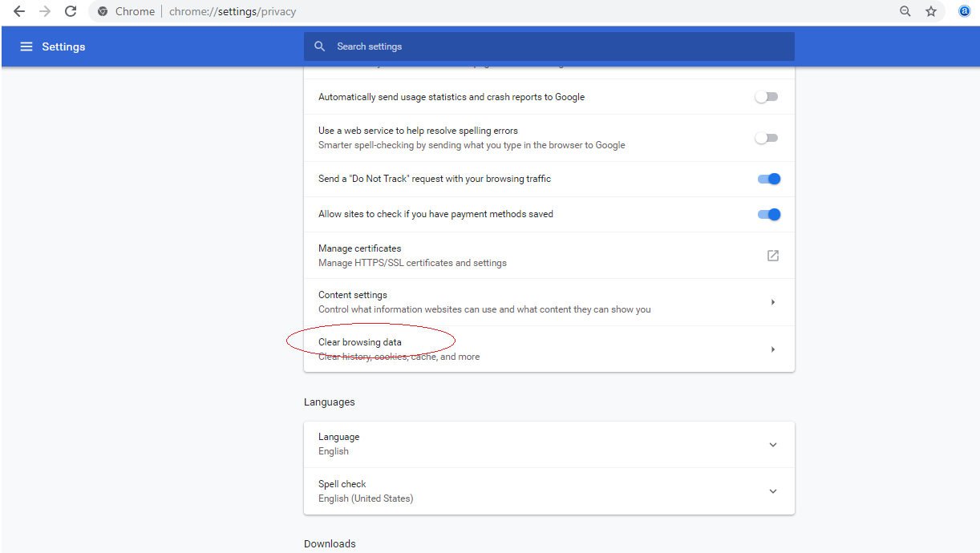
Task: Go back to the previous page
Action: (x=18, y=11)
